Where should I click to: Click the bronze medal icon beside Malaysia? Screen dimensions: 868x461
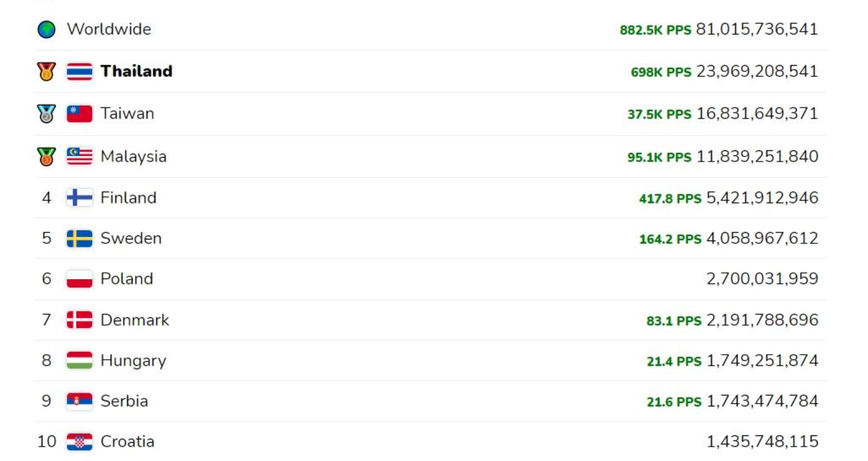click(46, 156)
